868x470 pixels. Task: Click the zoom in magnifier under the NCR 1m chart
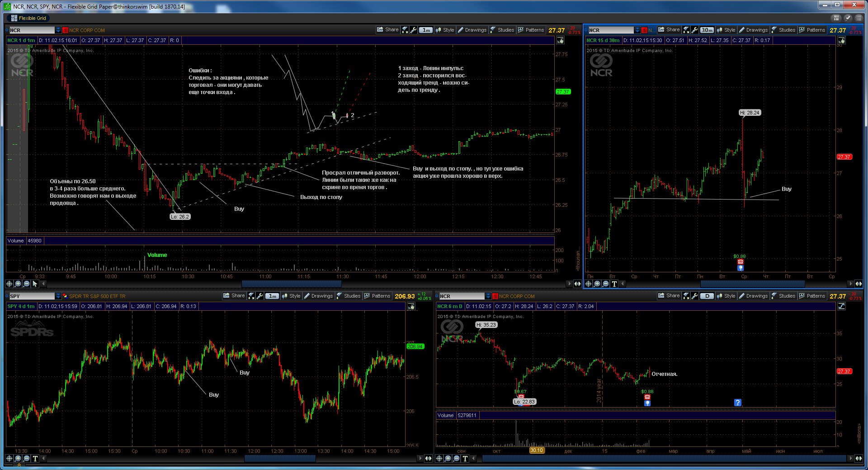(x=18, y=284)
